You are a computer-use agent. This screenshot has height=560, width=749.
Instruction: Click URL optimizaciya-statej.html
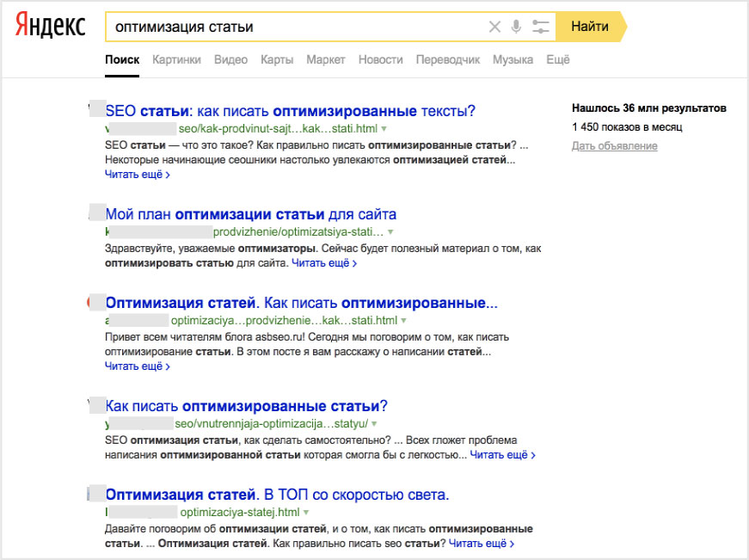(240, 512)
